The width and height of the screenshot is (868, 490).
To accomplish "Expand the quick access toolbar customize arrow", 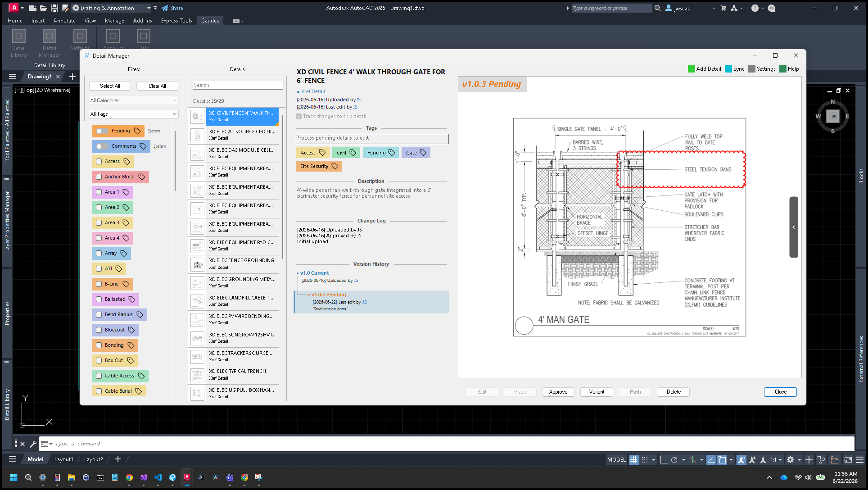I will coord(155,8).
